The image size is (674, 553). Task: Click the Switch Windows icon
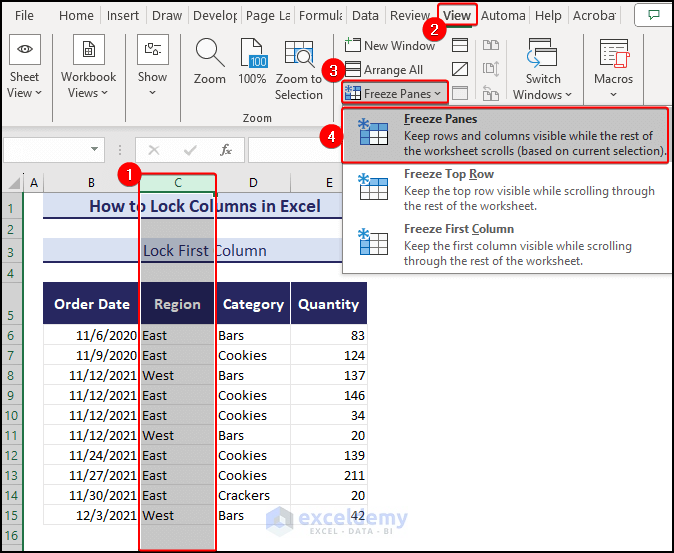tap(542, 54)
